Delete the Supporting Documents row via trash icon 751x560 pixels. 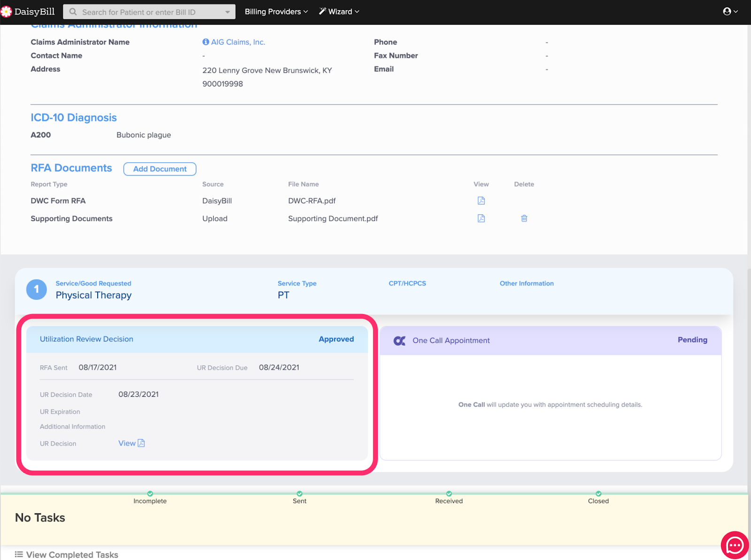tap(524, 219)
